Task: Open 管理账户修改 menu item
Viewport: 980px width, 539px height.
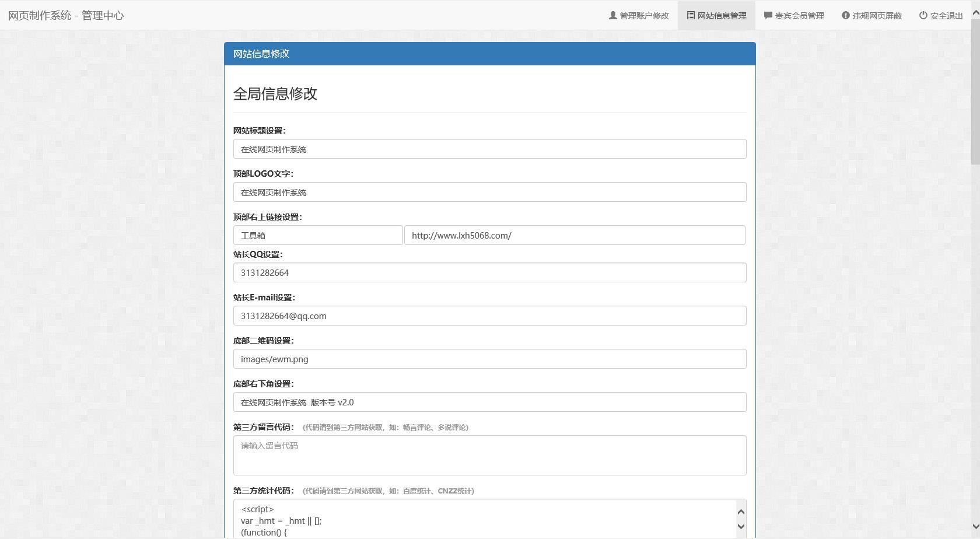Action: [639, 15]
